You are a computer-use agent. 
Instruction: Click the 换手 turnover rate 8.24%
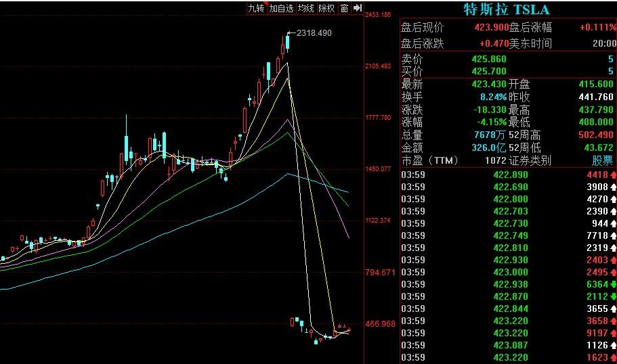pos(494,97)
